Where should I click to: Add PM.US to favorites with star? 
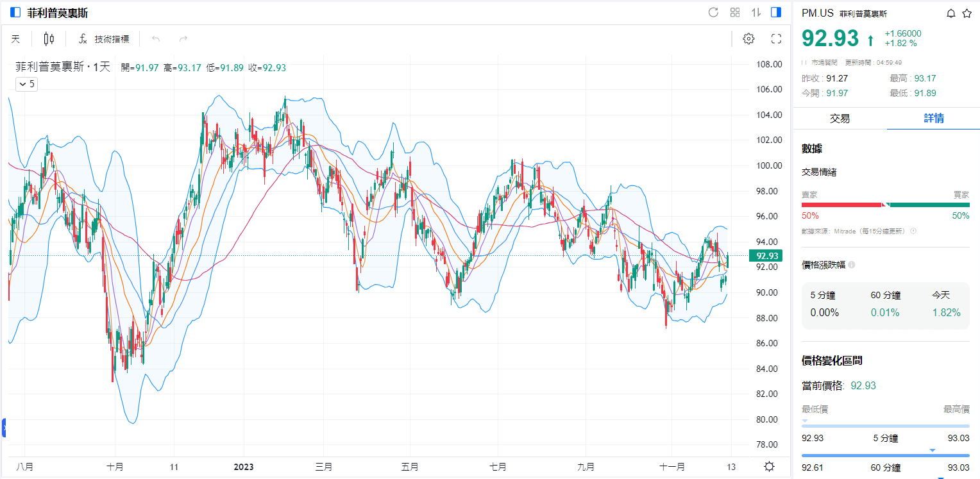(x=967, y=13)
